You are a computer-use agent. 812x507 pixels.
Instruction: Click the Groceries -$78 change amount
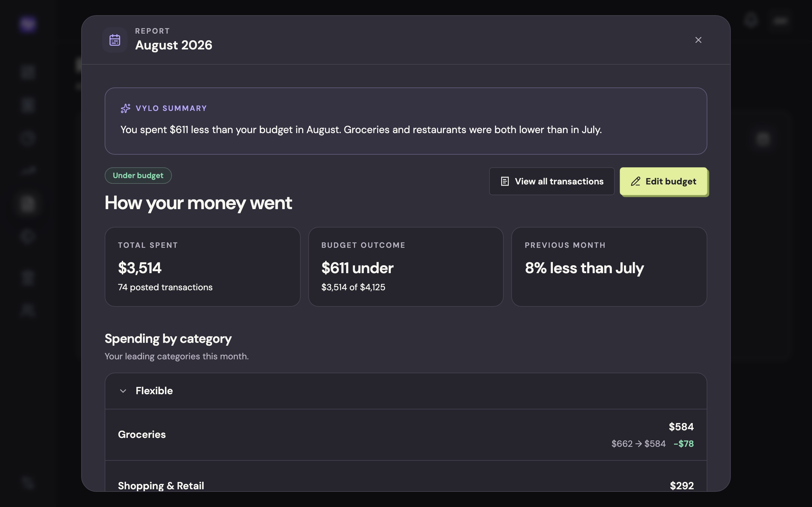[x=684, y=444]
